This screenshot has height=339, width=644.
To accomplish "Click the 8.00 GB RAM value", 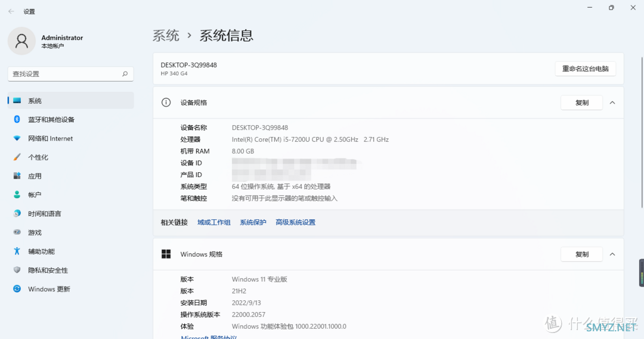I will click(x=243, y=151).
